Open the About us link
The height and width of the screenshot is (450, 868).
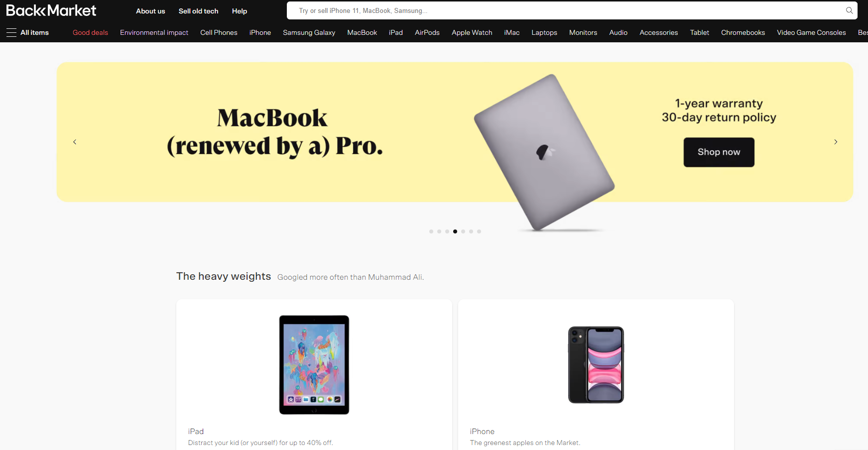[150, 11]
